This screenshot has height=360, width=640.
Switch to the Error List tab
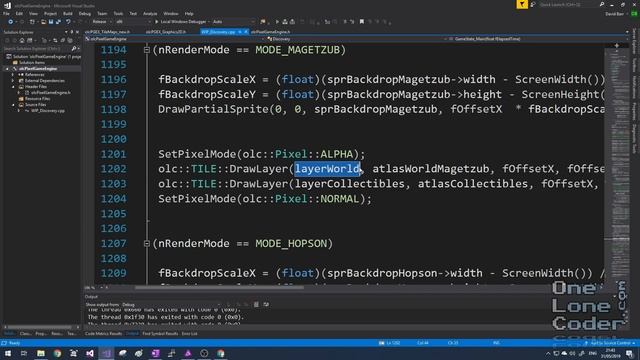tap(189, 334)
